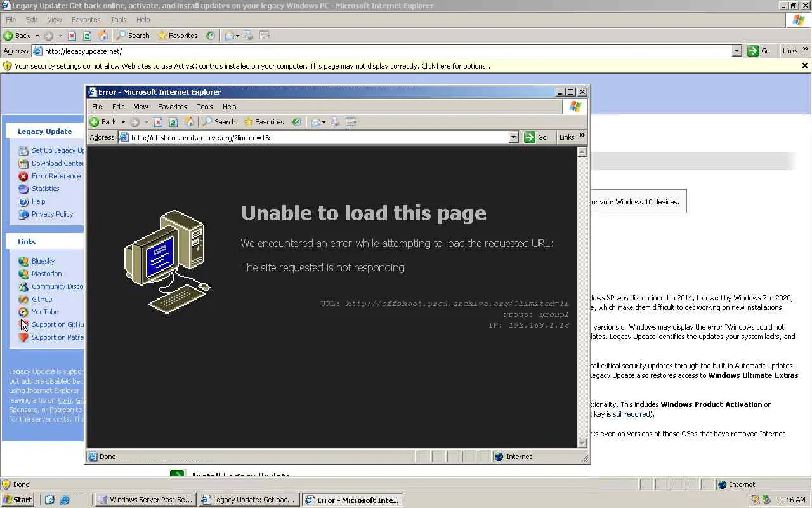Print page from Error window toolbar

coord(336,122)
